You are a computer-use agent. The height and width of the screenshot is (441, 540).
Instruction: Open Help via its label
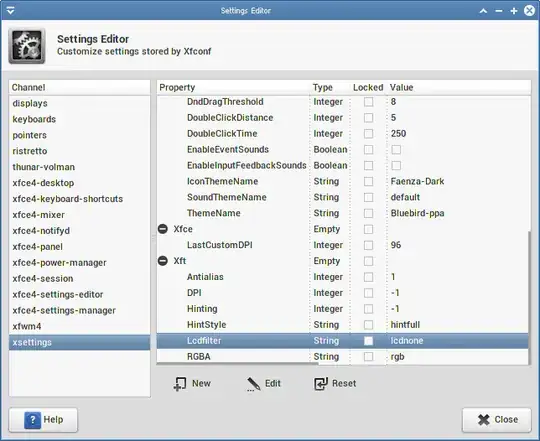53,420
